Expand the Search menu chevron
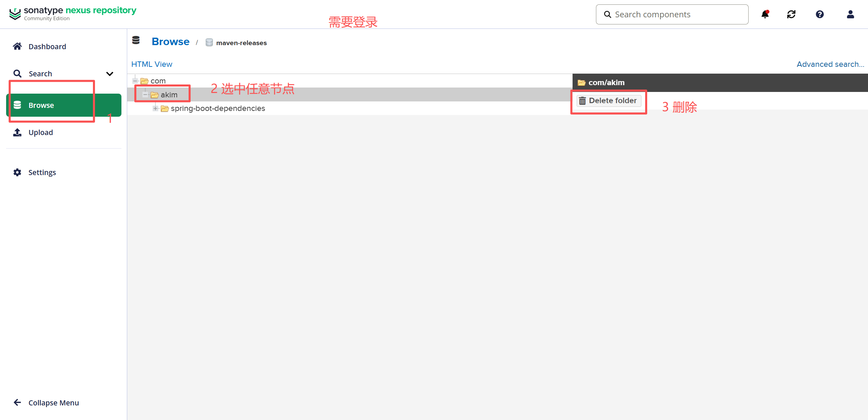868x420 pixels. click(x=110, y=74)
